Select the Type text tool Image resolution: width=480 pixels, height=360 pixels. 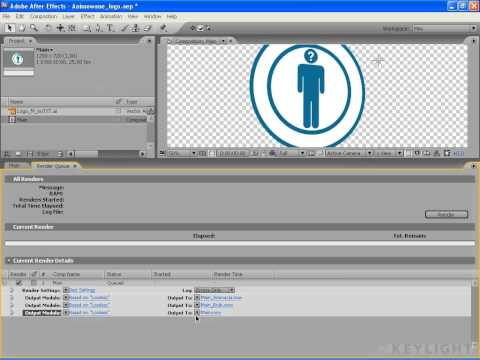110,28
